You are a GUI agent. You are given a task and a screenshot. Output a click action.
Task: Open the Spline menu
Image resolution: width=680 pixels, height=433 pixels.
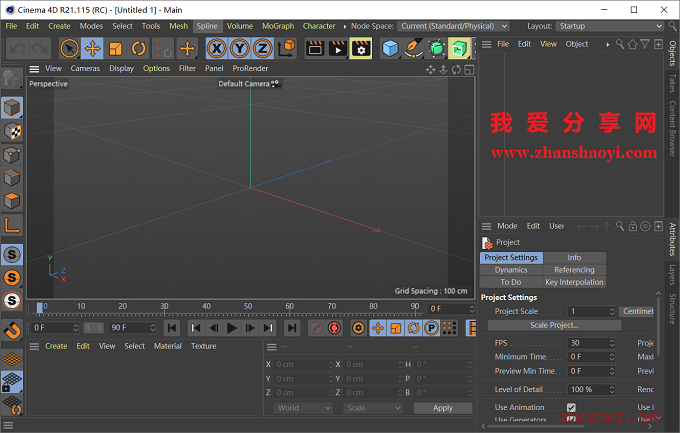coord(207,26)
